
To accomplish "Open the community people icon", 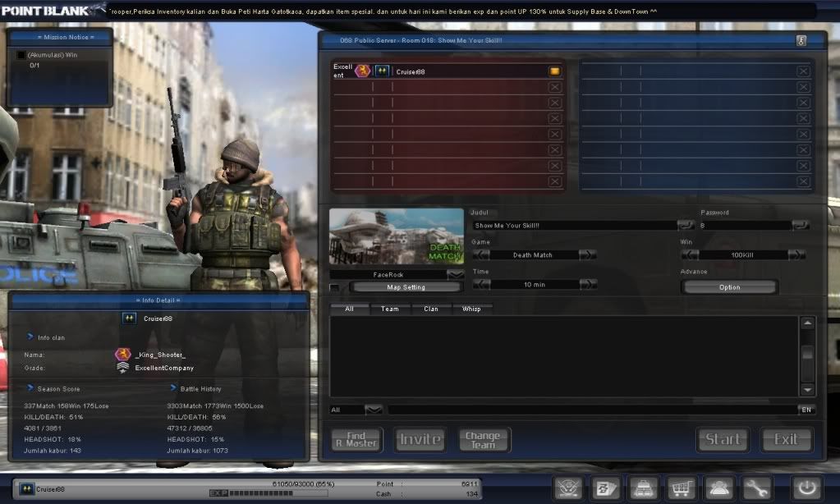I will click(718, 488).
